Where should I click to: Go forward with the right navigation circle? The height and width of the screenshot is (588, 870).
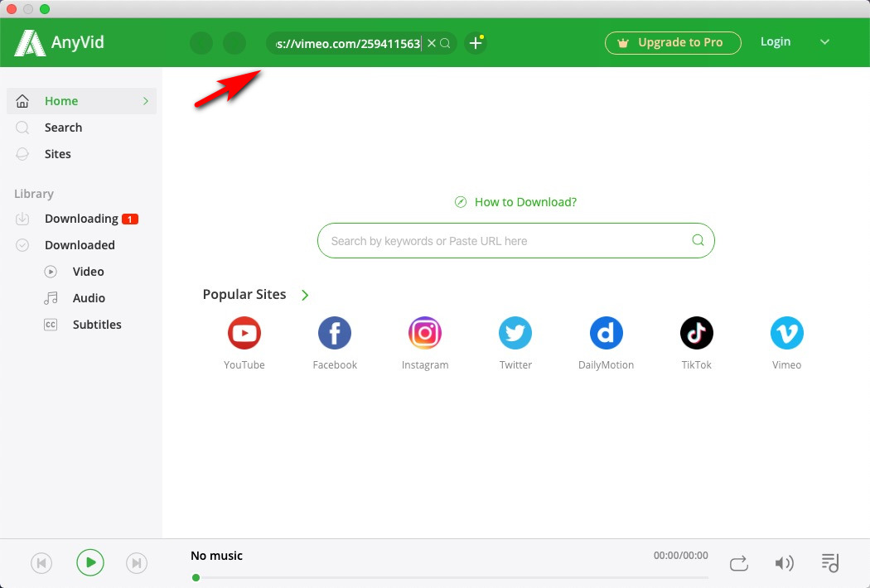click(x=234, y=43)
